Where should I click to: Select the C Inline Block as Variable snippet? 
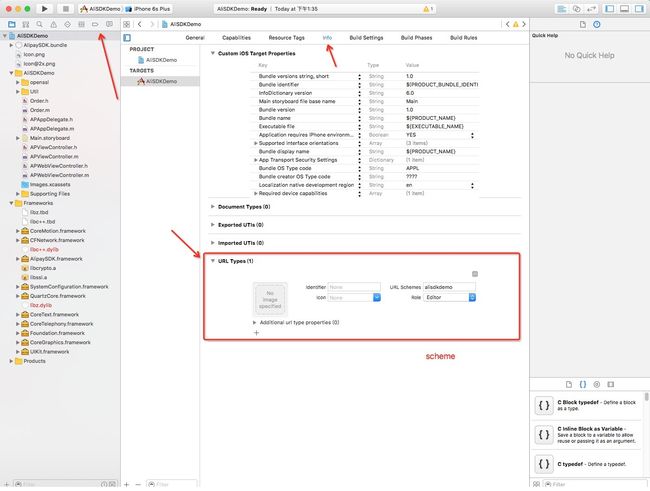(x=589, y=435)
